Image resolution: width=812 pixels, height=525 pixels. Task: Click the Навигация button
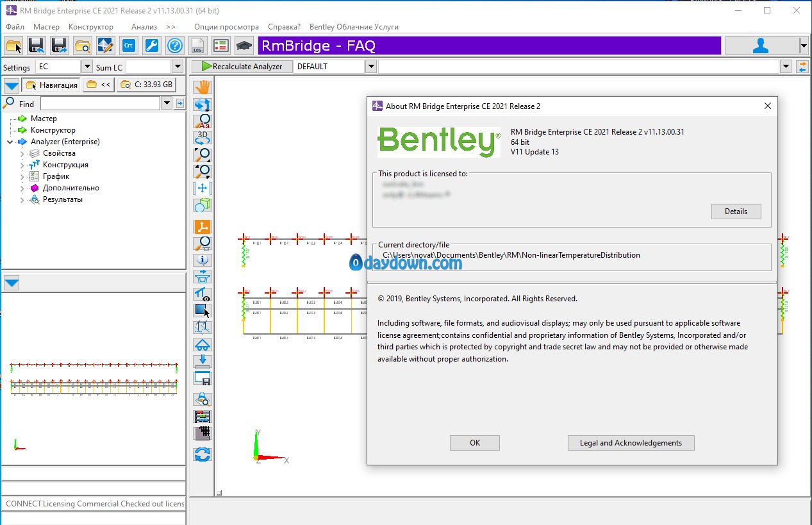click(x=51, y=85)
